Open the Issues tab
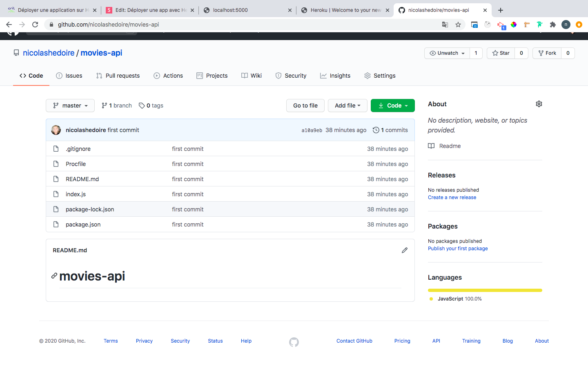The width and height of the screenshot is (588, 368). click(x=69, y=76)
